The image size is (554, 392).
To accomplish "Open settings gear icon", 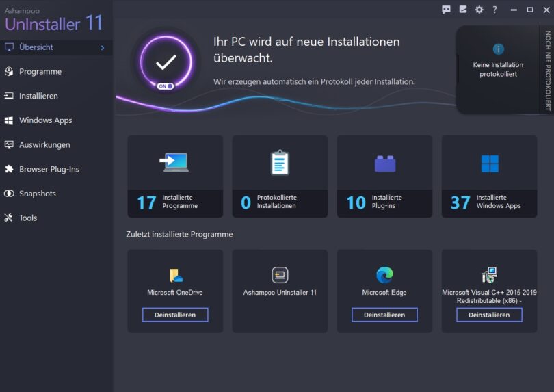I will (479, 10).
